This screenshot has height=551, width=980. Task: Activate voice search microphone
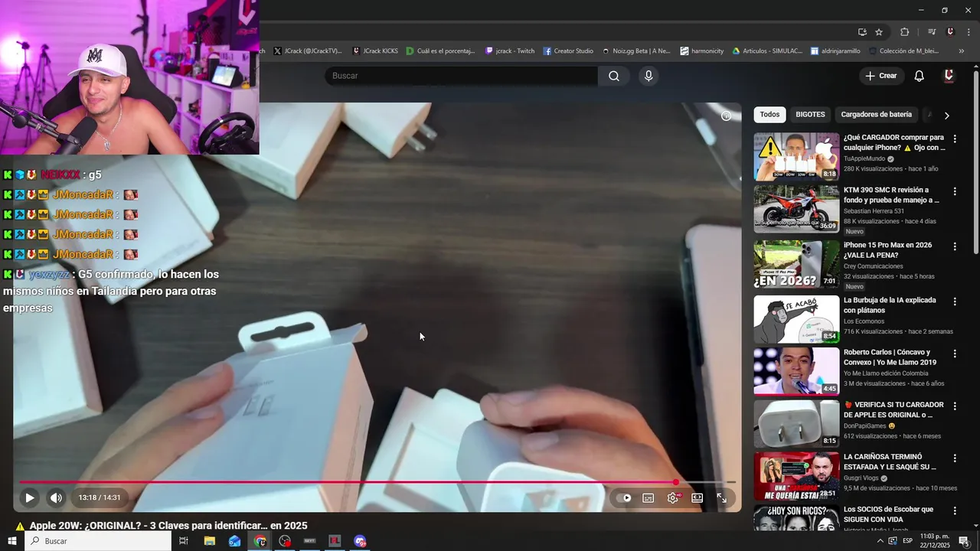click(x=648, y=76)
